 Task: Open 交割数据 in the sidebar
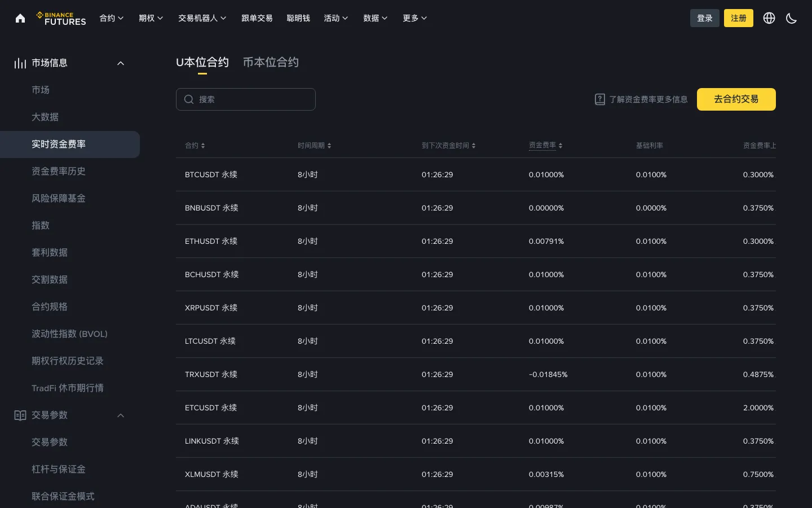pyautogui.click(x=50, y=280)
